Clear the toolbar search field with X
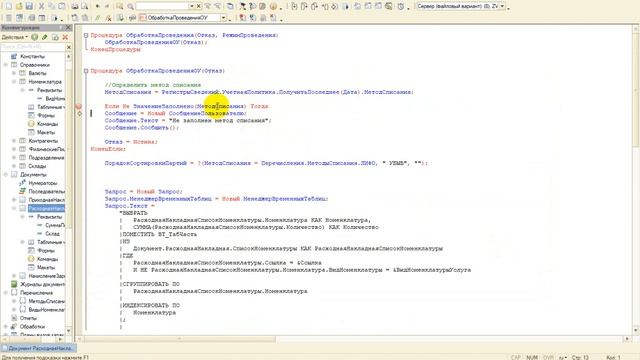Viewport: 640px width, 360px height. click(199, 7)
